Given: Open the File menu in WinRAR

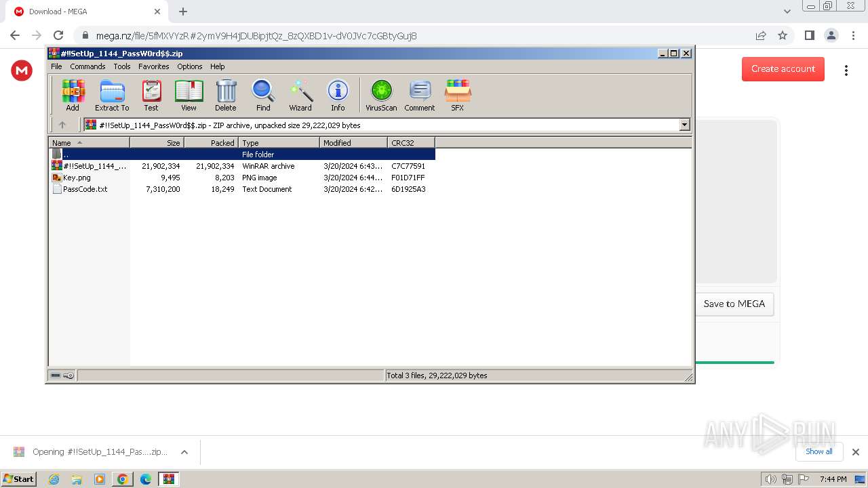Looking at the screenshot, I should point(56,66).
